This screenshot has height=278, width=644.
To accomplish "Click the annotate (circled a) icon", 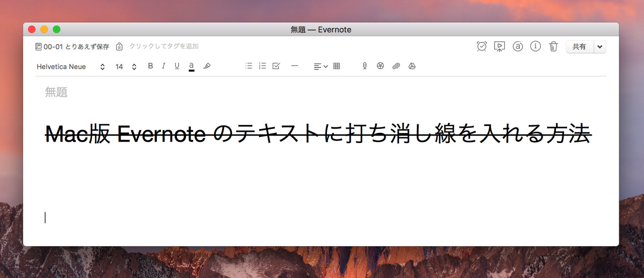I will (518, 46).
